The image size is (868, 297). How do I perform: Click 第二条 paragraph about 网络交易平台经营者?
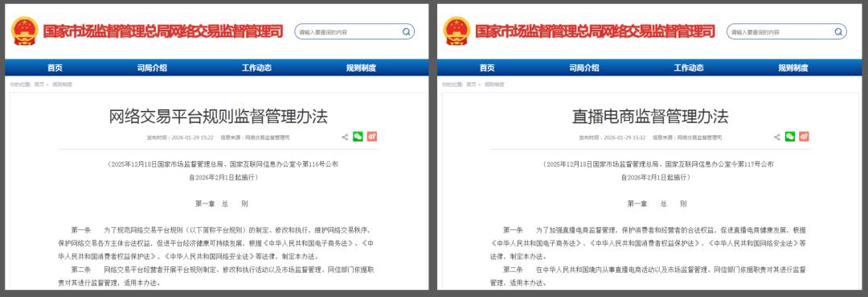pos(217,276)
